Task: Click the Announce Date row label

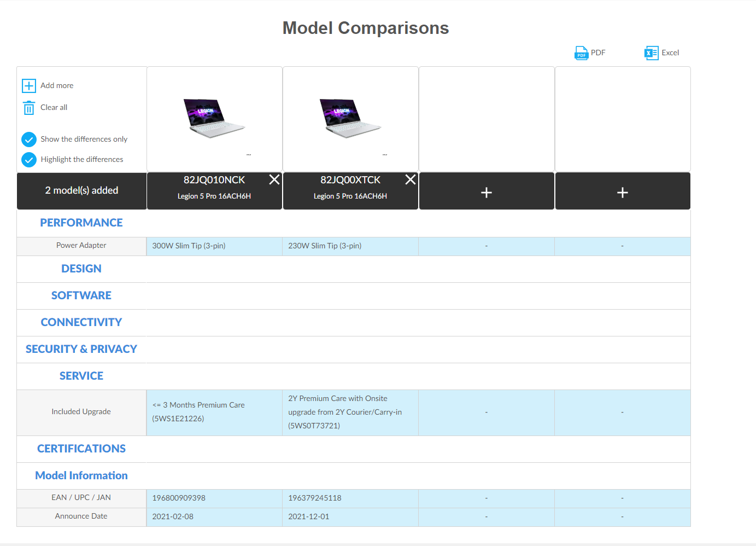Action: 81,516
